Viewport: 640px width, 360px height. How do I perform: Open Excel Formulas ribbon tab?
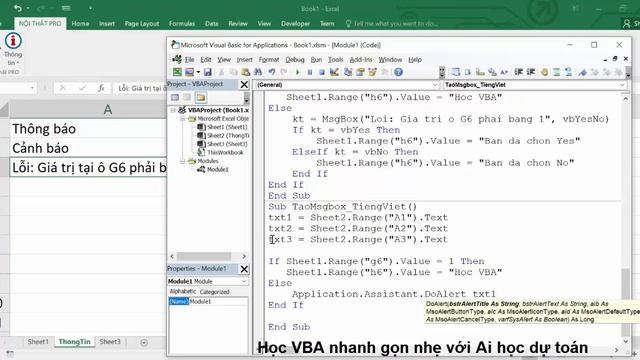point(182,24)
